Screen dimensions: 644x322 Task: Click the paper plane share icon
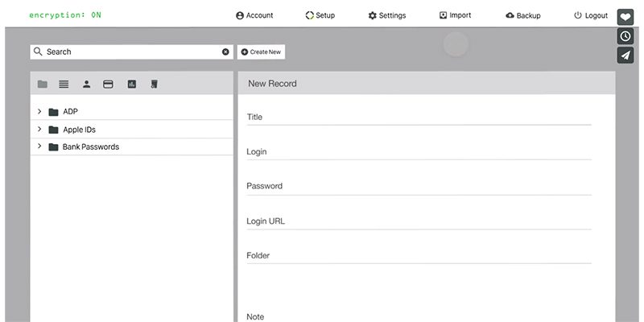[x=625, y=55]
